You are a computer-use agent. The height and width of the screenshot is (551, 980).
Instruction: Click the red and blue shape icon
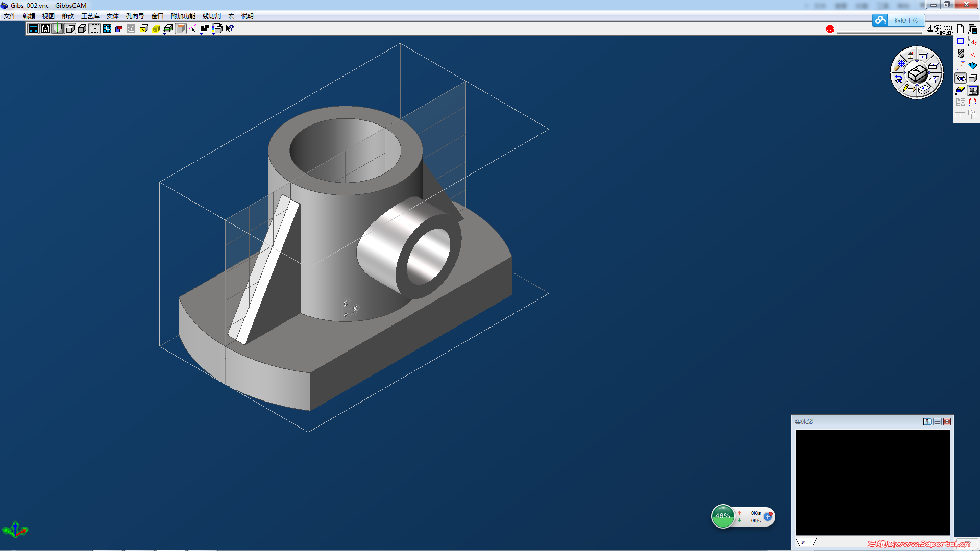(x=119, y=29)
